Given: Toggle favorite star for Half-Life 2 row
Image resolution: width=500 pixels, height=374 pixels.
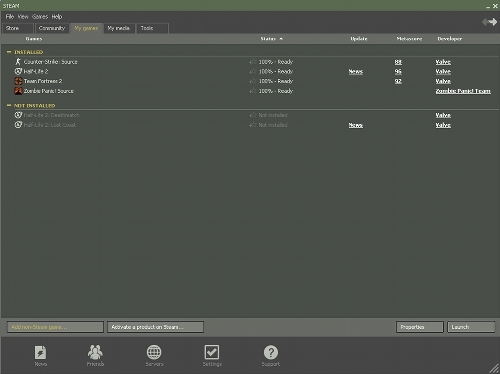Looking at the screenshot, I should click(x=253, y=71).
